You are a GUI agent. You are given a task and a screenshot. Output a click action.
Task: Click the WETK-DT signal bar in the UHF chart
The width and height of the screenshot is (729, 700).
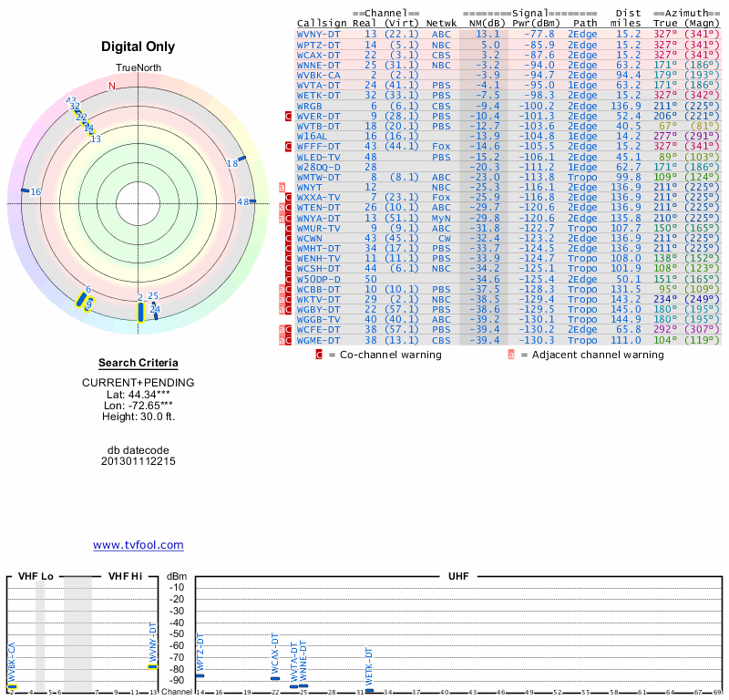tap(369, 691)
